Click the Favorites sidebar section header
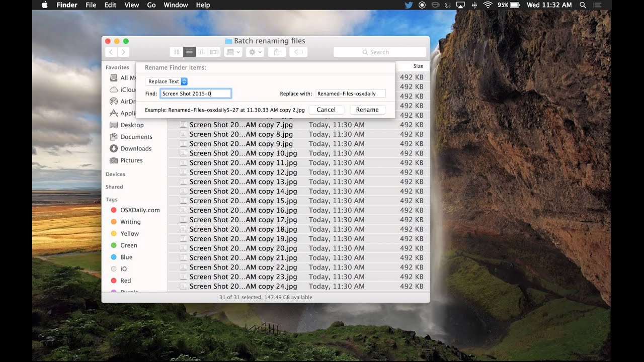Image resolution: width=644 pixels, height=362 pixels. [x=117, y=67]
